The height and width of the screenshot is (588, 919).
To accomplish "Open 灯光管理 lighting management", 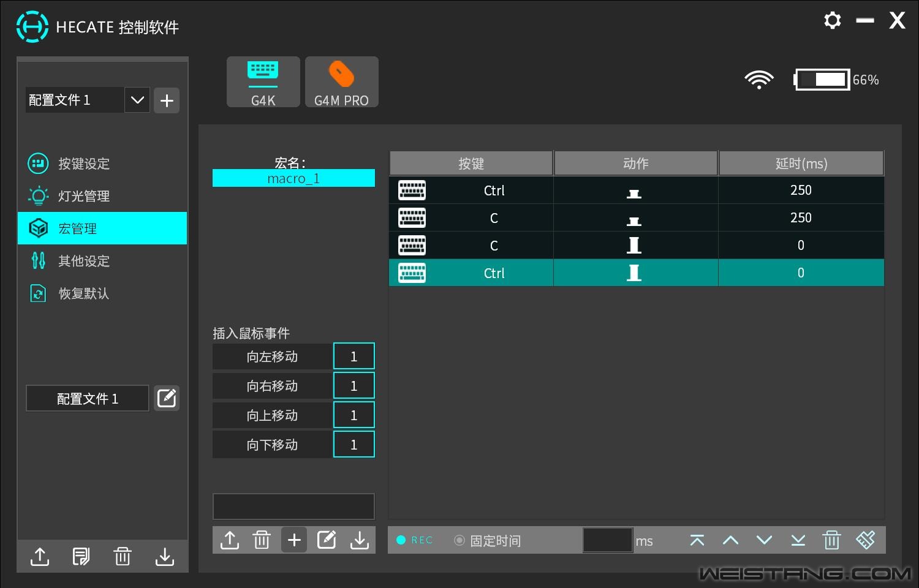I will [x=102, y=196].
